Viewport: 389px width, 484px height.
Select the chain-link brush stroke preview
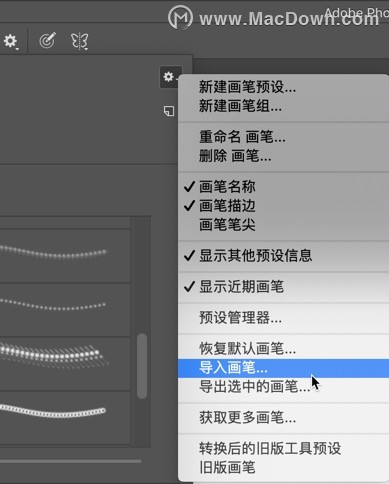pyautogui.click(x=65, y=418)
